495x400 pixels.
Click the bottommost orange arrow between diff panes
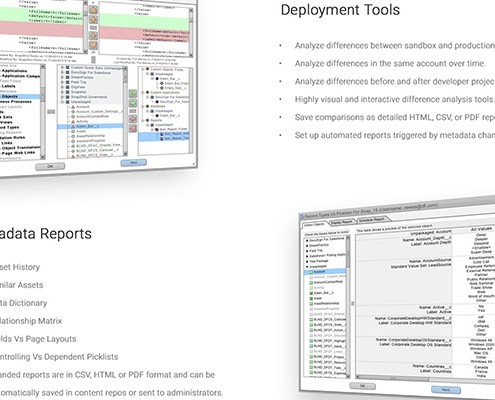click(x=94, y=45)
